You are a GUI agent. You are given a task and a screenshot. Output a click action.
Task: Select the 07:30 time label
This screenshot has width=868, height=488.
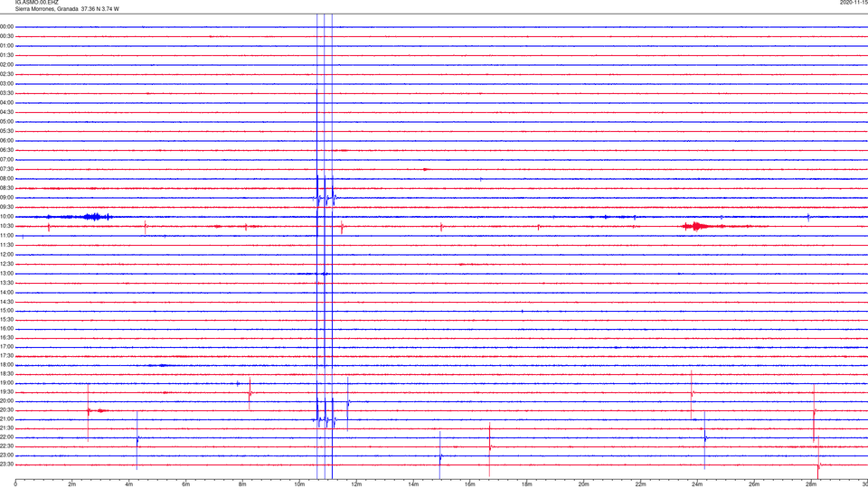pyautogui.click(x=6, y=169)
